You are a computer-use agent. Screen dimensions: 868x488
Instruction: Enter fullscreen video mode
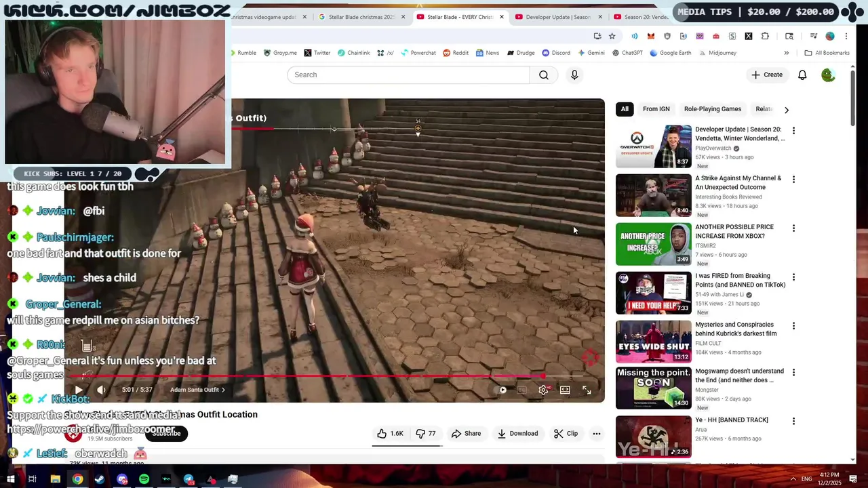coord(587,390)
